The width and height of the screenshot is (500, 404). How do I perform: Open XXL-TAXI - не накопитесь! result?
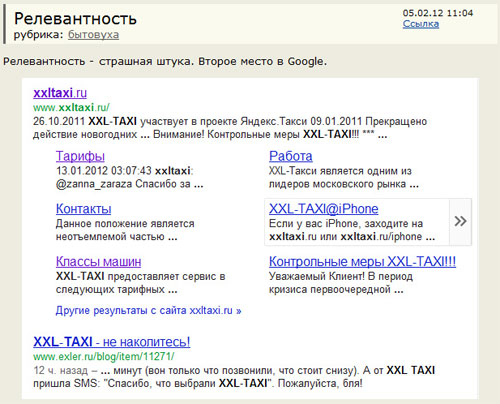click(x=112, y=342)
